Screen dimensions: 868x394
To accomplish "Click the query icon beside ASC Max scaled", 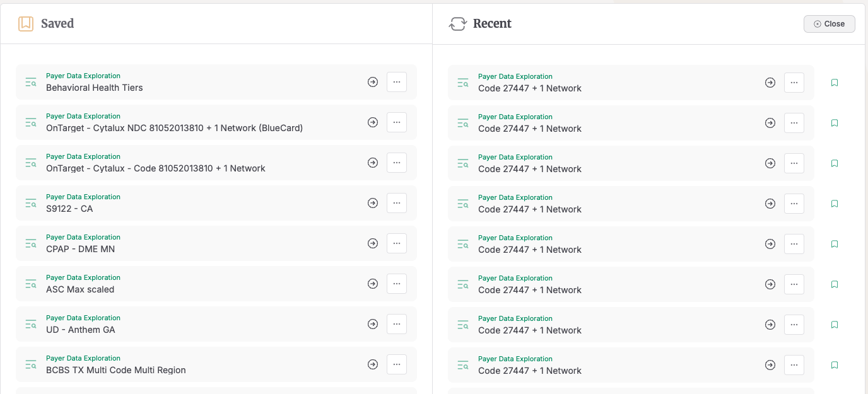I will (31, 284).
